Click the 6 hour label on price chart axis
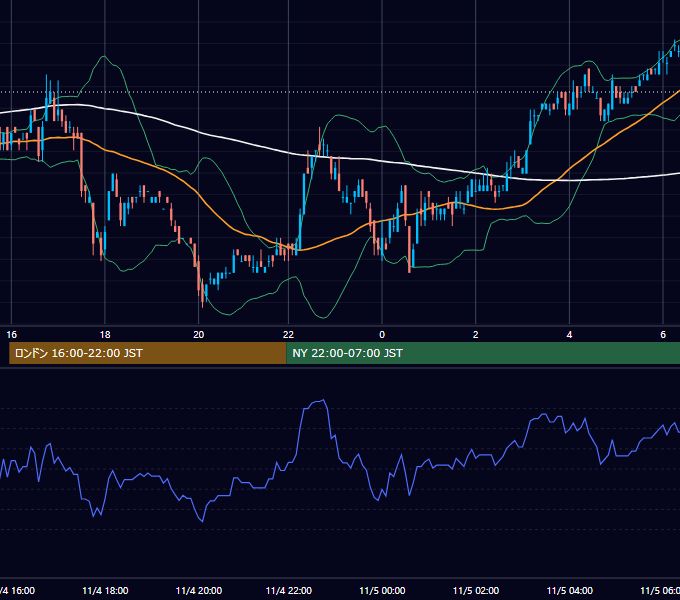Screen dimensions: 680x600 click(x=663, y=335)
